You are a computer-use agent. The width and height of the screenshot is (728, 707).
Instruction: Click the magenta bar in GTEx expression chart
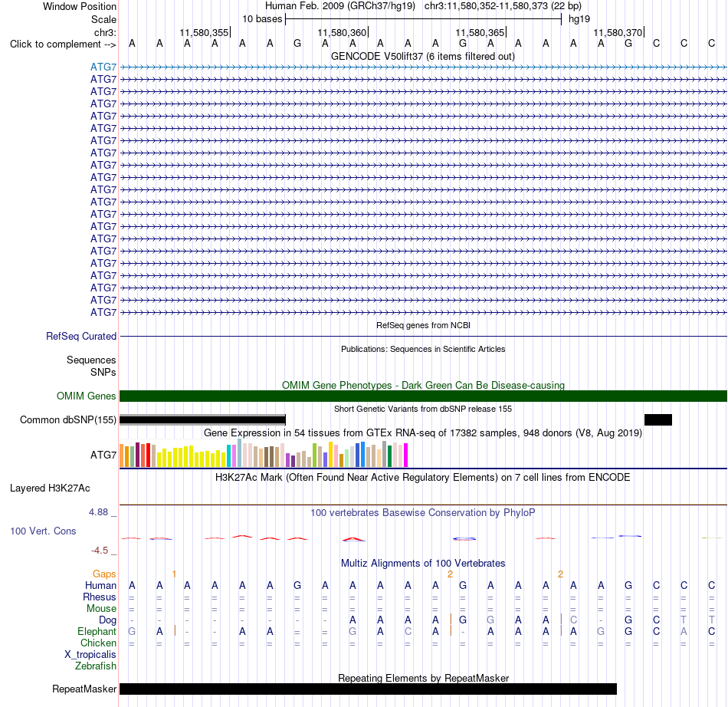click(x=405, y=455)
